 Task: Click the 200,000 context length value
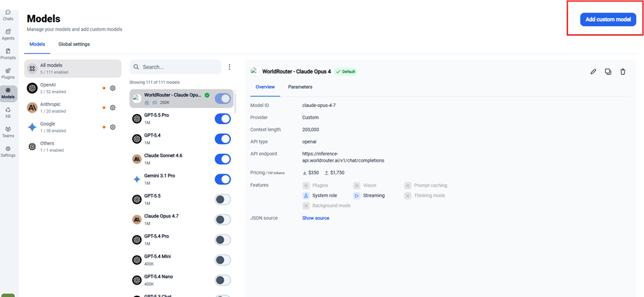point(312,130)
